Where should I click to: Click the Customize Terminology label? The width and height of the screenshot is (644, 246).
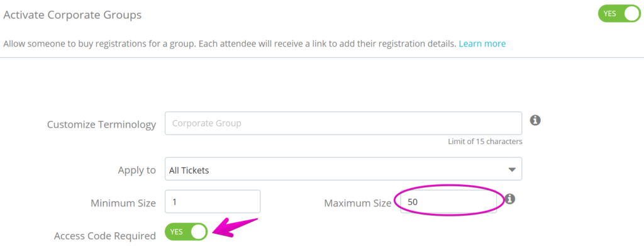pos(101,125)
